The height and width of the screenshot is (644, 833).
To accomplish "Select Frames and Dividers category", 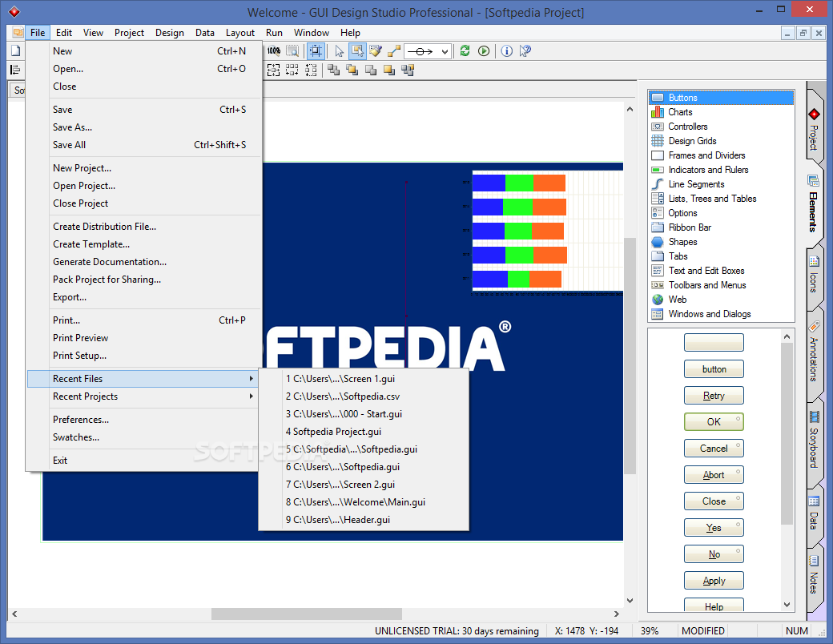I will coord(706,155).
